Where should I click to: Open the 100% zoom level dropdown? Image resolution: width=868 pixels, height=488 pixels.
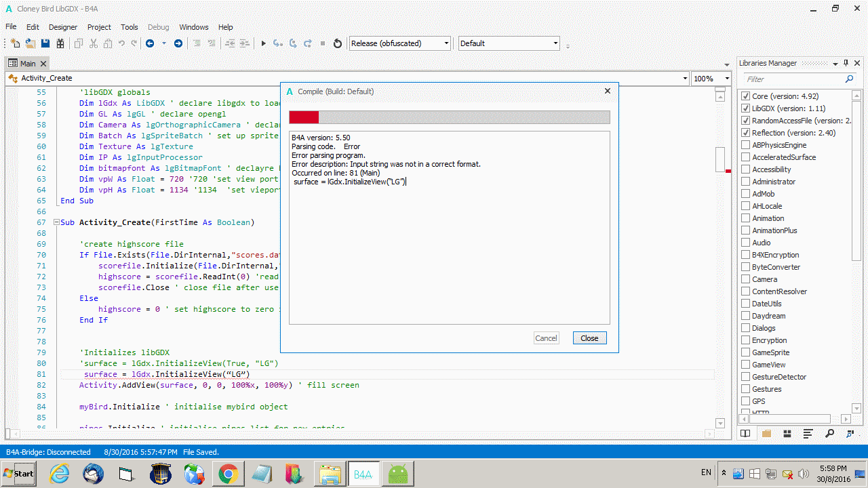pos(708,79)
